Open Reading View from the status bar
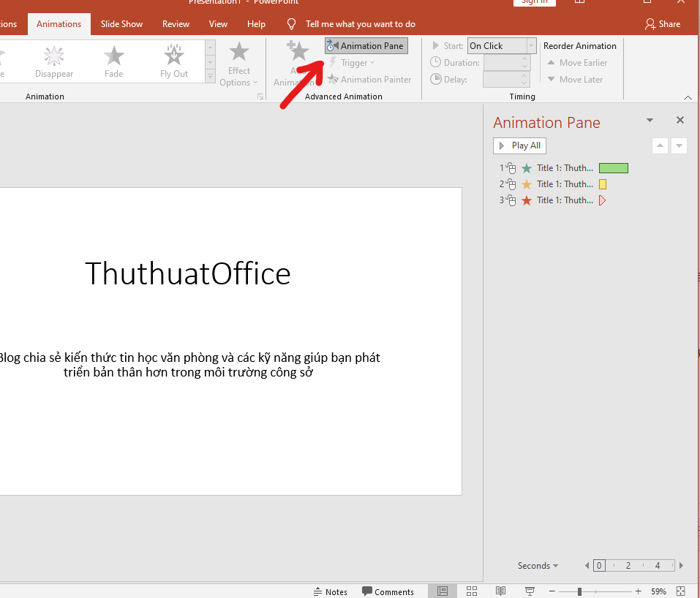700x598 pixels. [x=500, y=591]
